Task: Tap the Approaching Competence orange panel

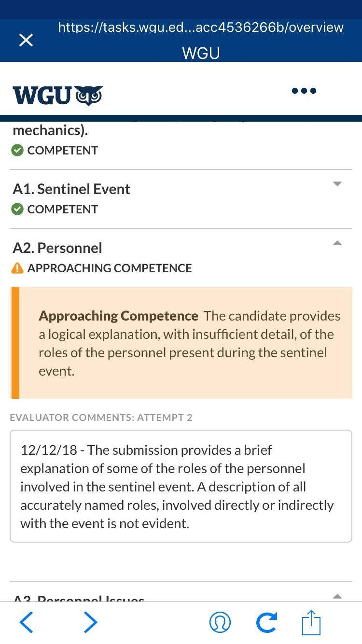Action: coord(181,343)
